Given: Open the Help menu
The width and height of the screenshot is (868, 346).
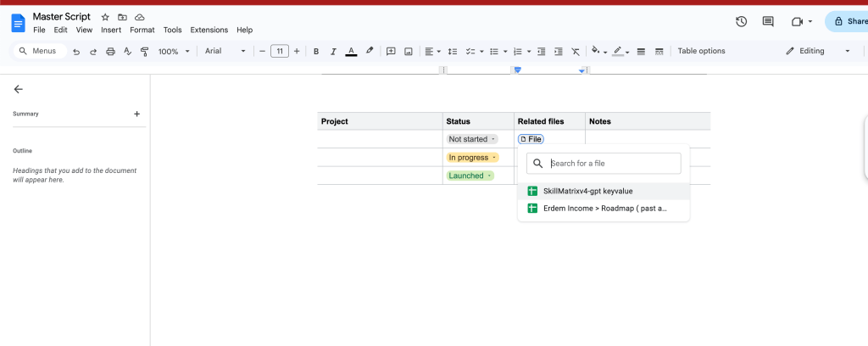Looking at the screenshot, I should click(x=244, y=30).
